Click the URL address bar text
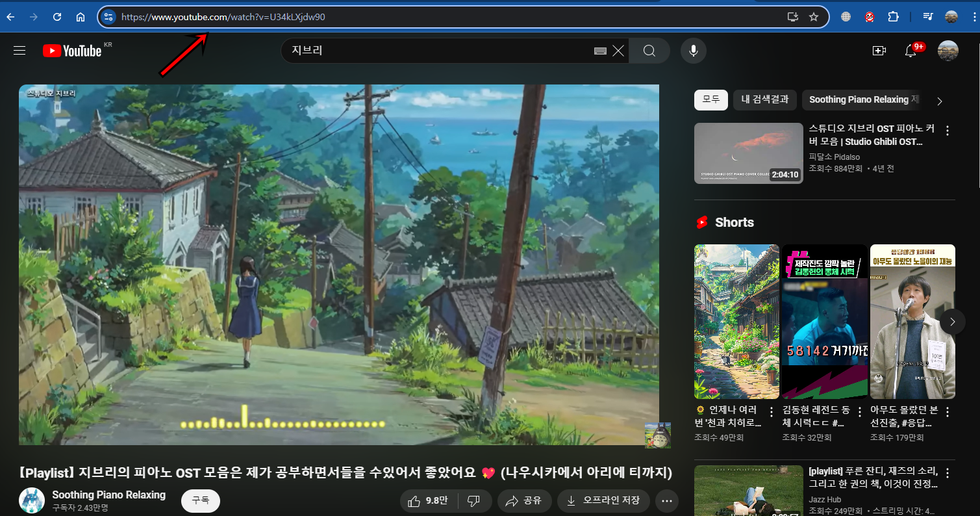The height and width of the screenshot is (516, 980). coord(223,17)
